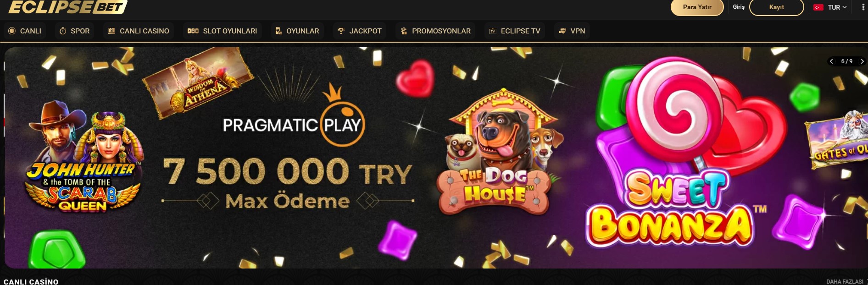Open ECLIPSE TV
Image resolution: width=868 pixels, height=285 pixels.
tap(515, 31)
